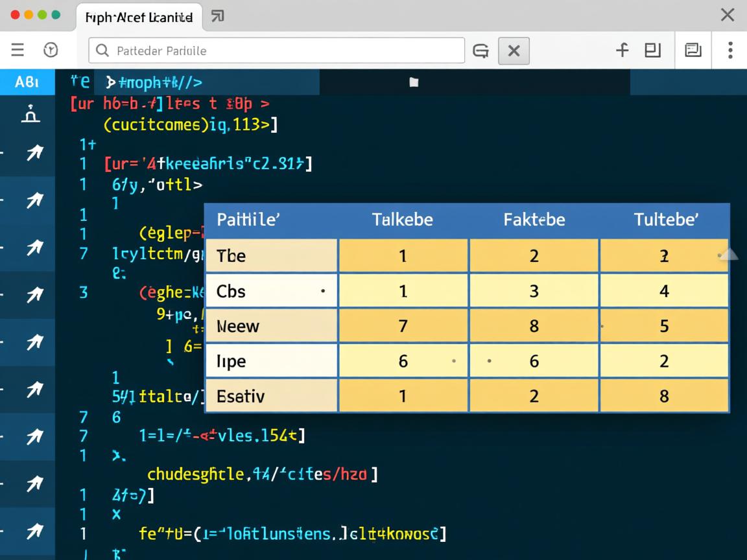Screen dimensions: 747x560
Task: Sort by the Faktebe column header
Action: coord(534,220)
